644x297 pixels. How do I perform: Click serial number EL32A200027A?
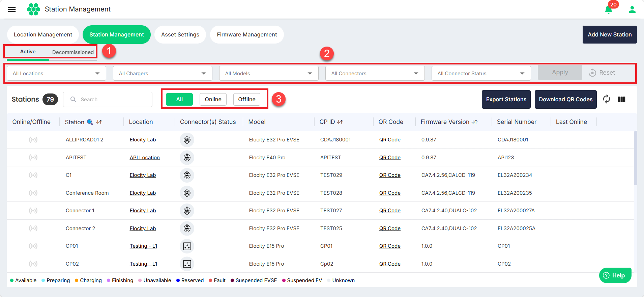click(x=516, y=211)
